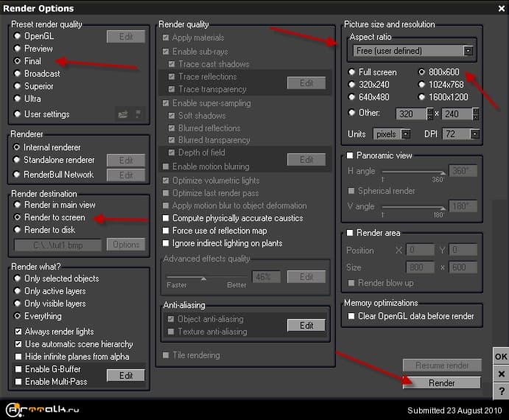Screen dimensions: 509x420
Task: Open help with the question mark icon
Action: click(501, 391)
